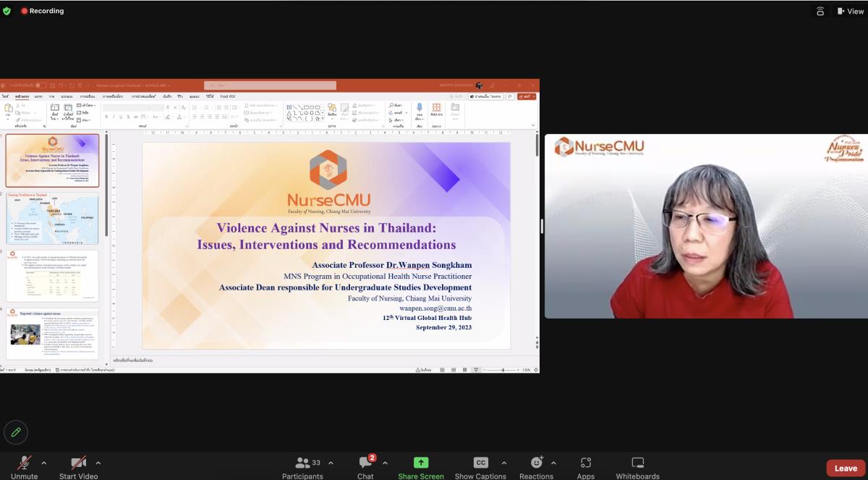Click the green annotate pencil button
Viewport: 868px width, 480px height.
(16, 432)
